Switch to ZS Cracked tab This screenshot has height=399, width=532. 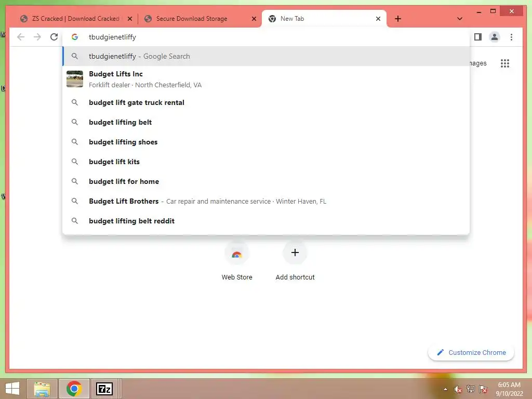coord(75,19)
